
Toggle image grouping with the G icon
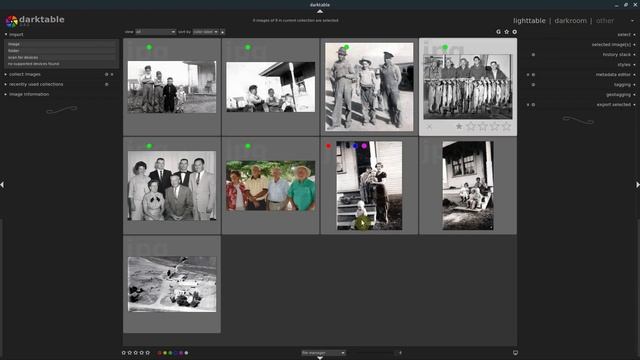[498, 32]
